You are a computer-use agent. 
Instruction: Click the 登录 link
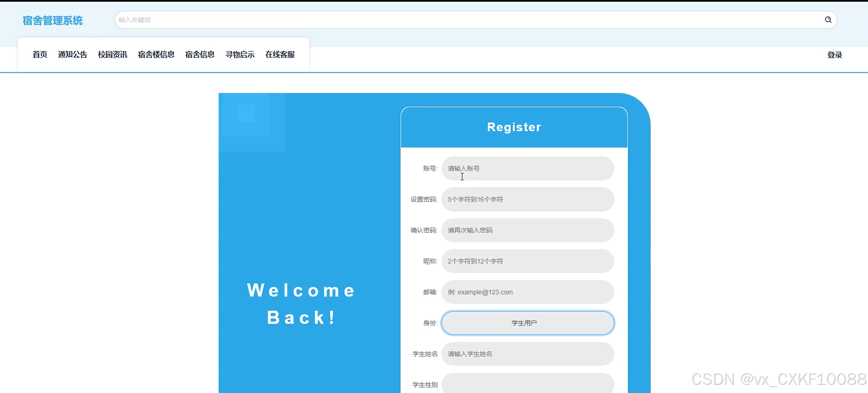(834, 55)
